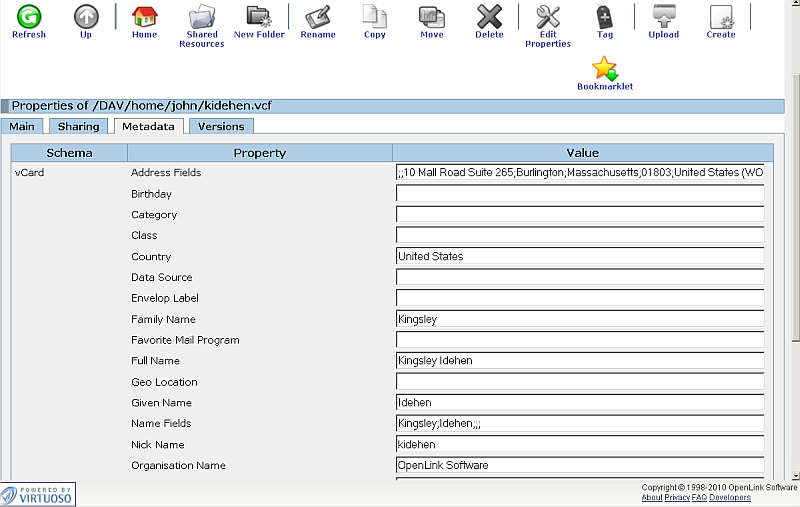This screenshot has width=800, height=507.
Task: Click the Create icon
Action: [721, 16]
